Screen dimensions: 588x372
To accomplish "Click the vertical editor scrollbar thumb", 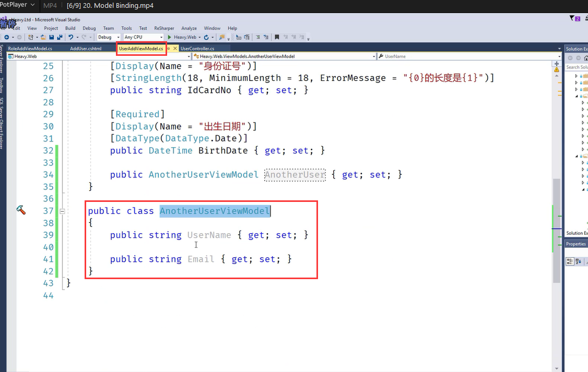I will [x=557, y=215].
